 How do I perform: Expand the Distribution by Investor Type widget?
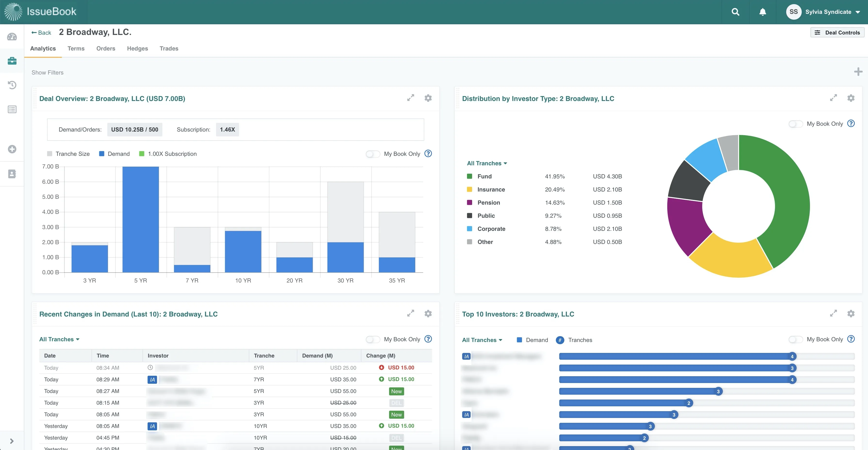833,98
